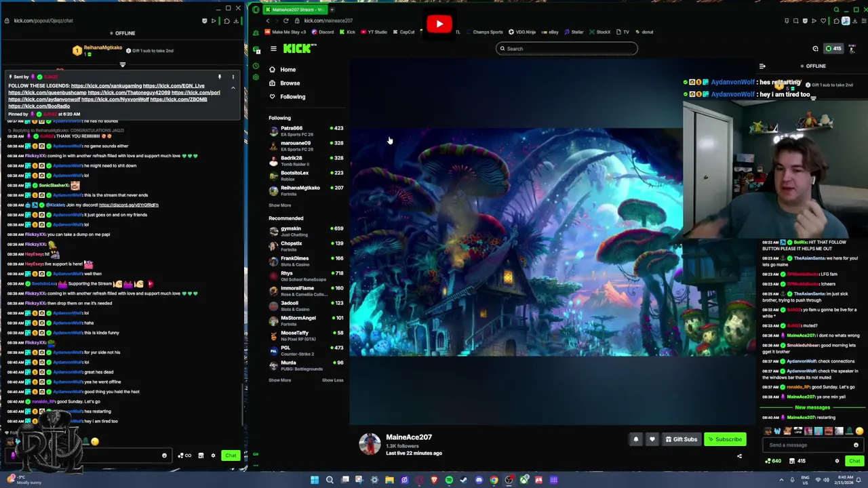
Task: Open Murda recommended channel
Action: coord(306,365)
